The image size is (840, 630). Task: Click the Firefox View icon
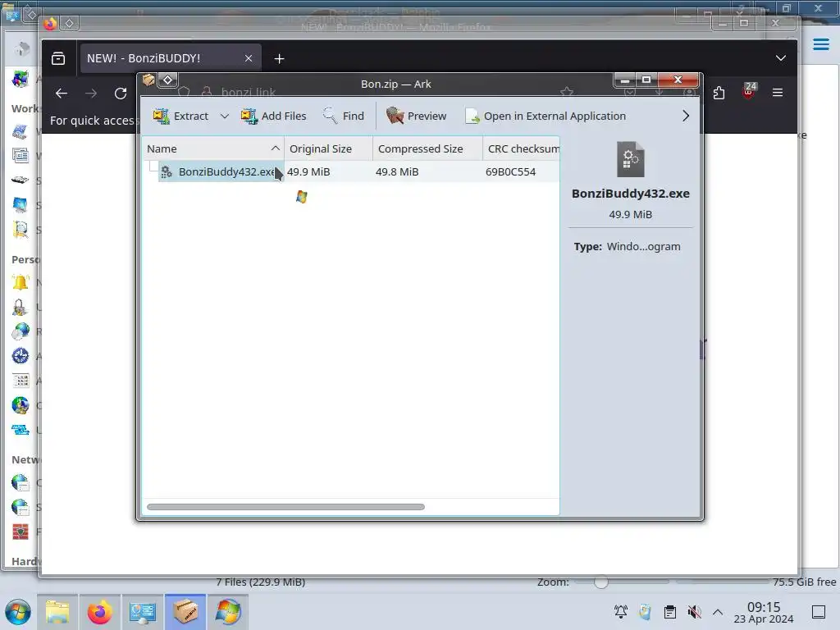click(x=58, y=58)
